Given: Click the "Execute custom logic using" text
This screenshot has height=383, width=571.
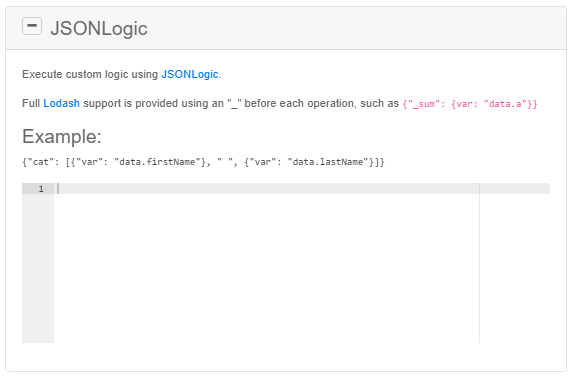Looking at the screenshot, I should (x=90, y=74).
